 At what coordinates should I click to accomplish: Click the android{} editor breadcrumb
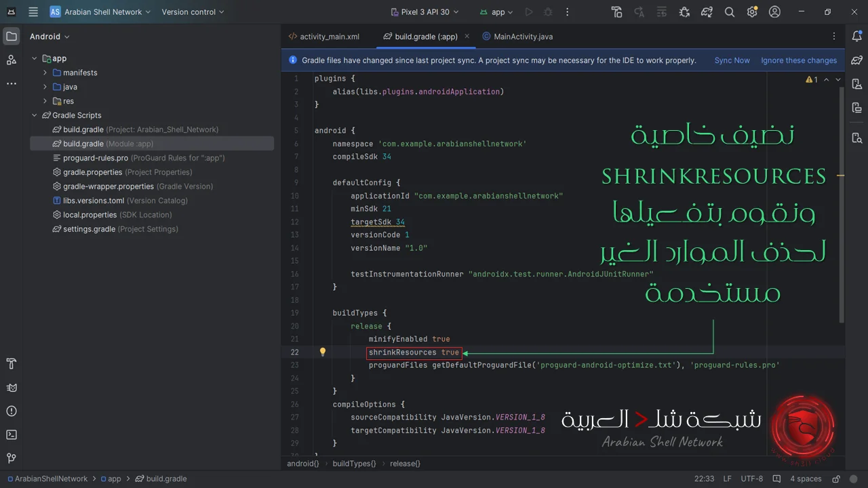point(303,464)
